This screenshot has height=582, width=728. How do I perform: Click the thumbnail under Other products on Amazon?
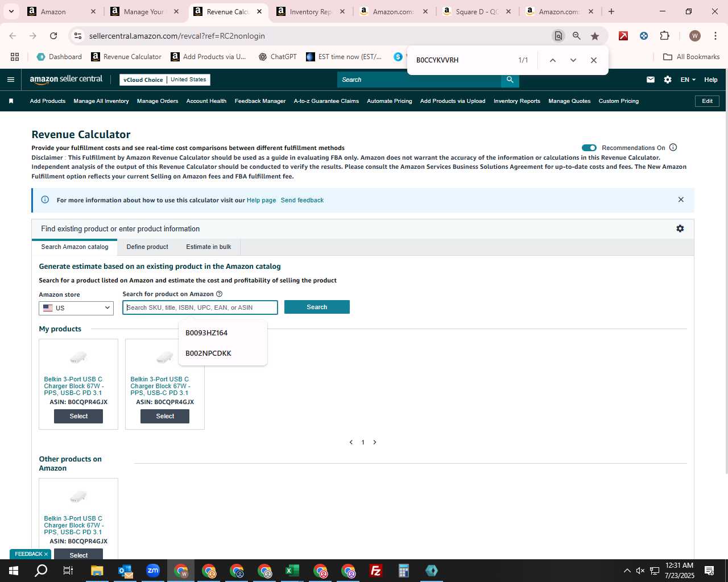coord(78,497)
